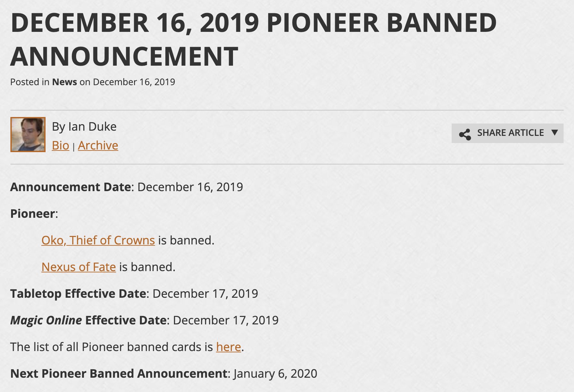Click the Magic Online Effective Date line
574x392 pixels.
click(144, 320)
